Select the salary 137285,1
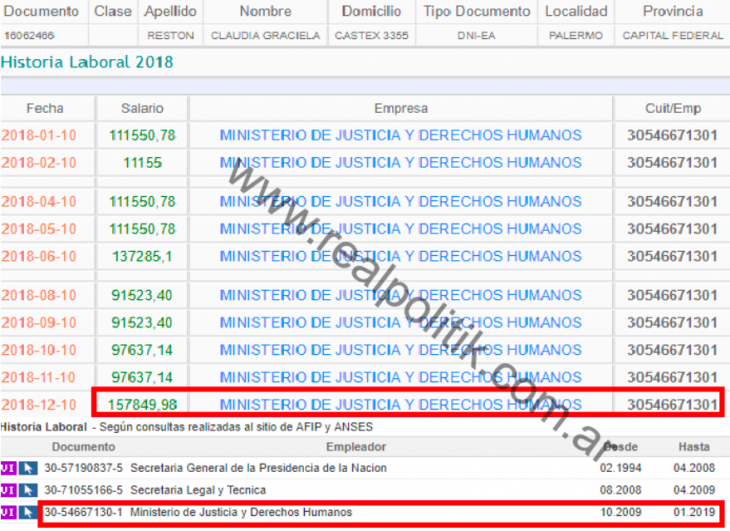The width and height of the screenshot is (730, 531). (x=142, y=256)
